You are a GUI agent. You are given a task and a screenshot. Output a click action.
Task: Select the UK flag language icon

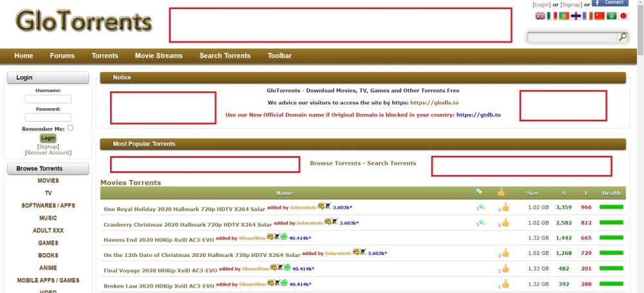coord(540,16)
